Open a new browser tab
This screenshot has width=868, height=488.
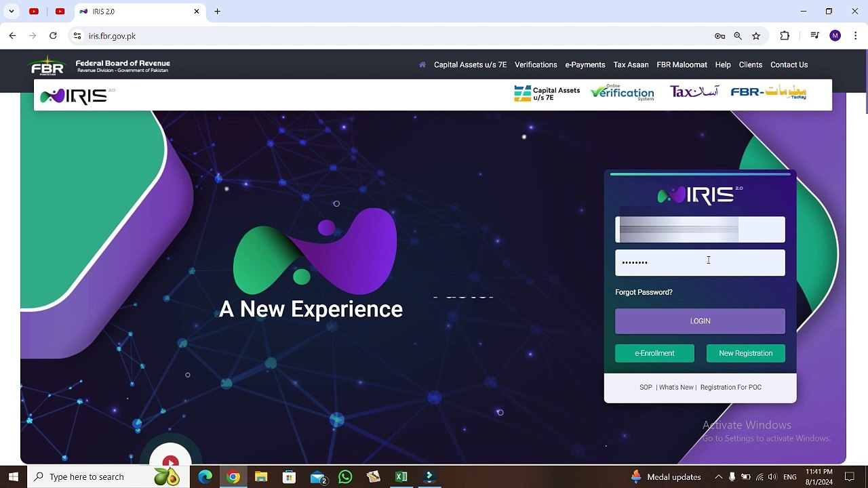218,12
